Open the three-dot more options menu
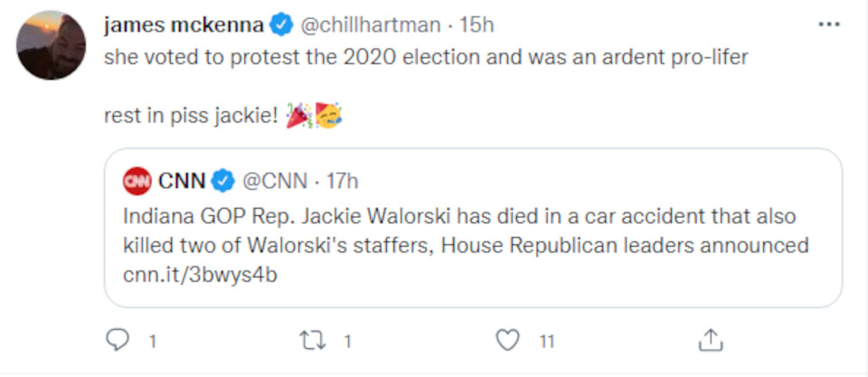The width and height of the screenshot is (868, 377). (829, 25)
